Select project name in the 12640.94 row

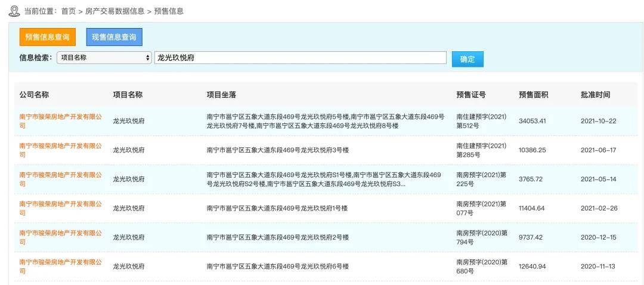tap(129, 267)
